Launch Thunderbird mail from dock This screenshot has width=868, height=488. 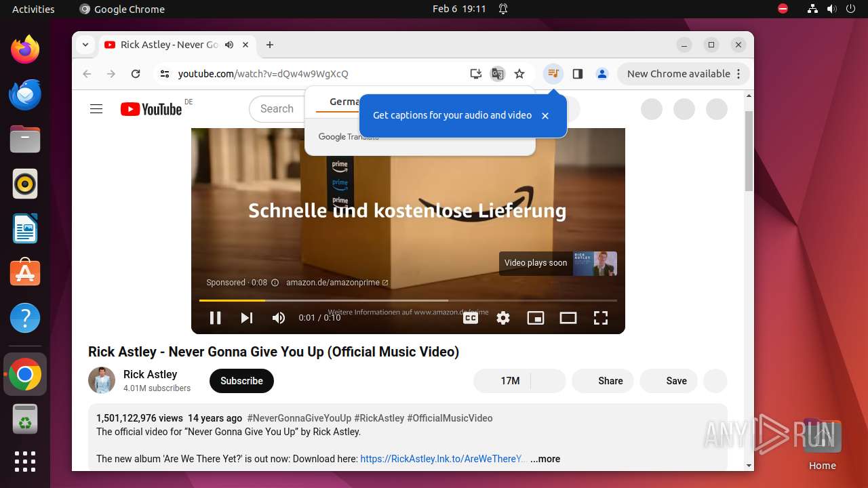(25, 94)
